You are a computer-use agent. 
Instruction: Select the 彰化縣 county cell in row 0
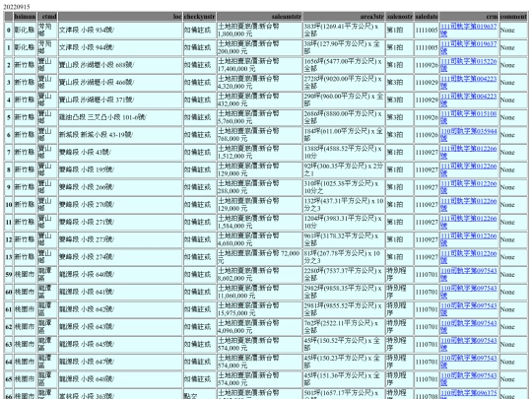tap(25, 31)
